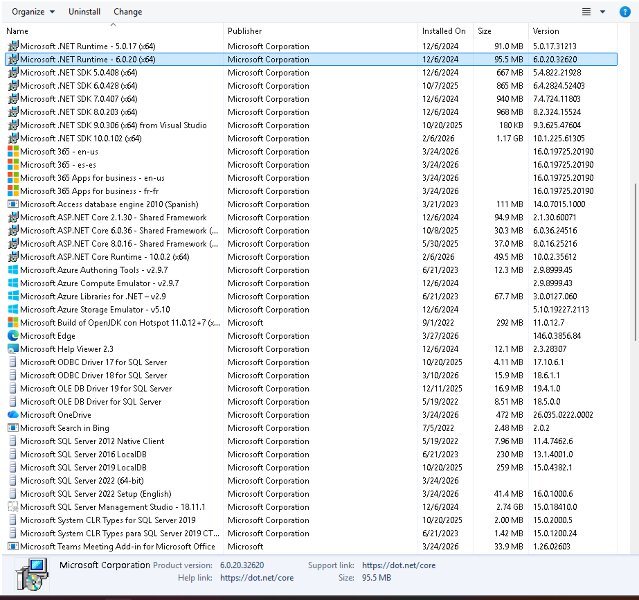Screen dimensions: 639x600
Task: Sort by the Size column header
Action: 485,31
